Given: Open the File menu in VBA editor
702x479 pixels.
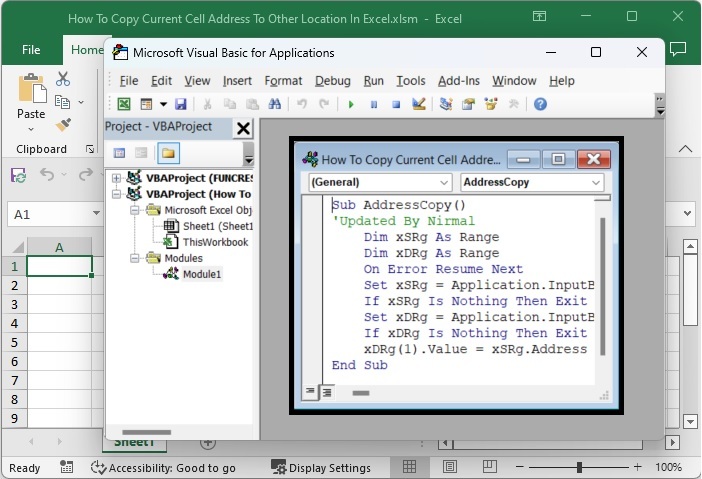Looking at the screenshot, I should [129, 81].
